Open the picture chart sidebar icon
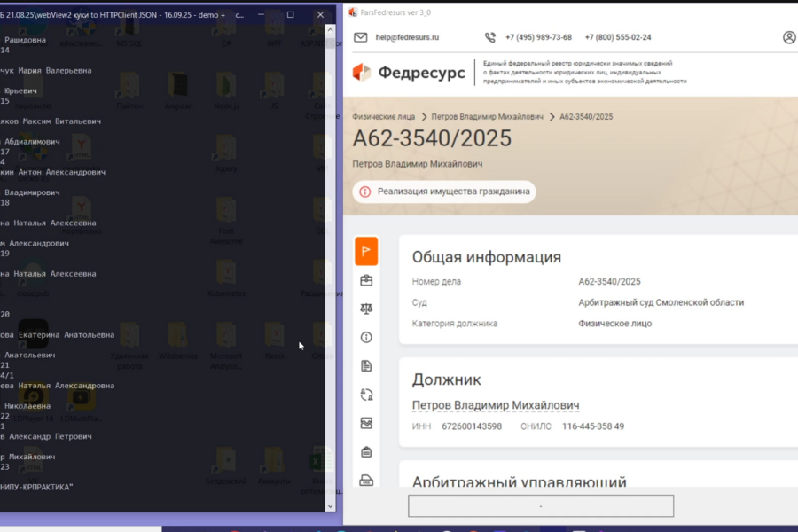798x532 pixels. coord(366,423)
